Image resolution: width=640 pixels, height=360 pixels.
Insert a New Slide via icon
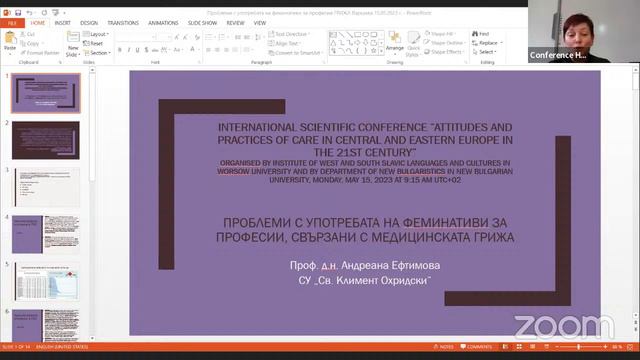(x=73, y=37)
